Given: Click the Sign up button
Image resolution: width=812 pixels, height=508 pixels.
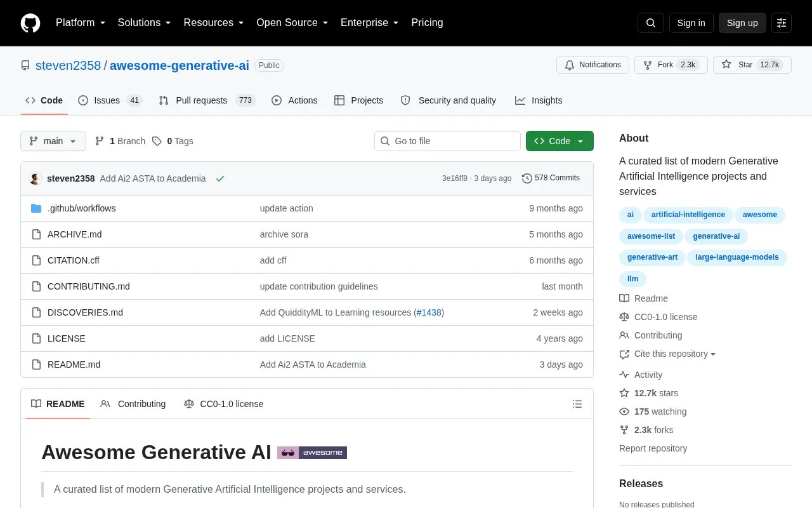Looking at the screenshot, I should pyautogui.click(x=742, y=23).
